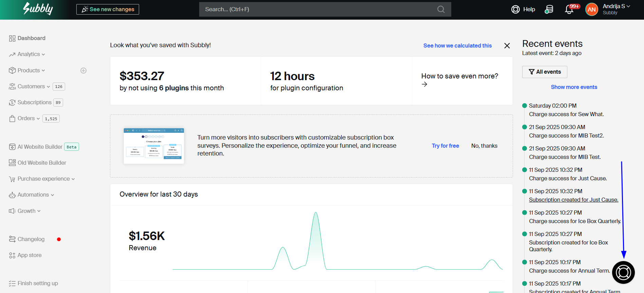Click See how we calculated this link

point(457,45)
